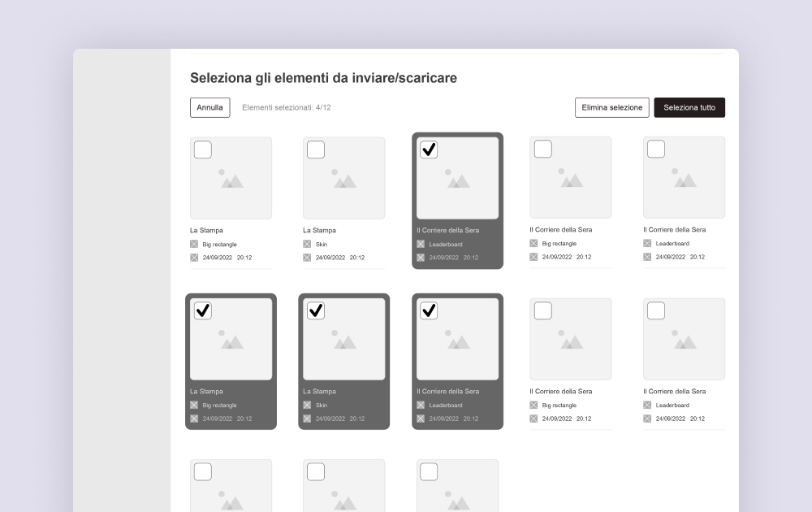Click format icon beside Skin in unselected card
The height and width of the screenshot is (512, 812).
coord(307,244)
